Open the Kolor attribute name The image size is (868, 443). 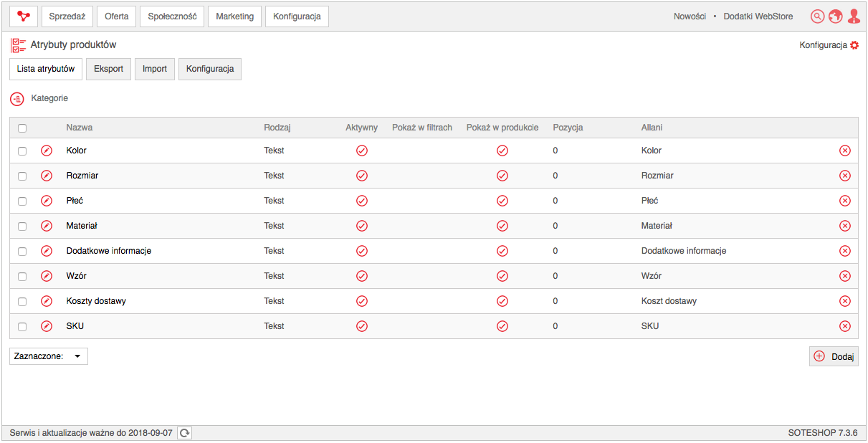[x=77, y=151]
